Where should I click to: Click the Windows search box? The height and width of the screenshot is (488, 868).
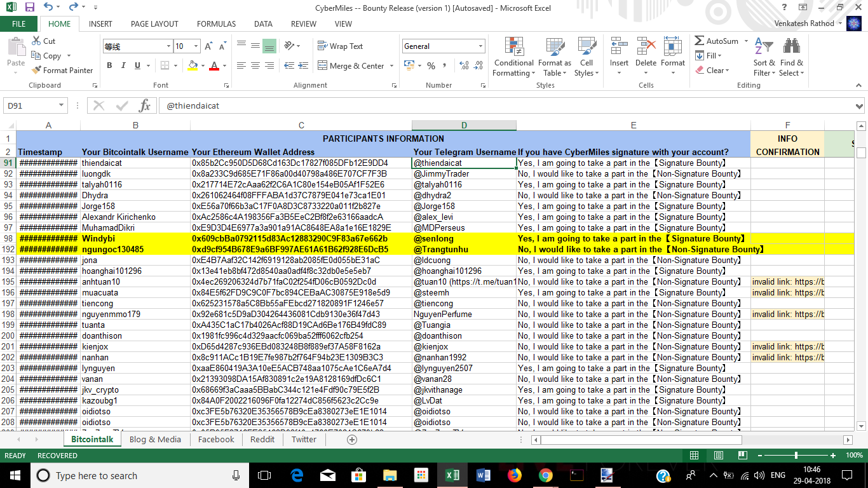139,475
